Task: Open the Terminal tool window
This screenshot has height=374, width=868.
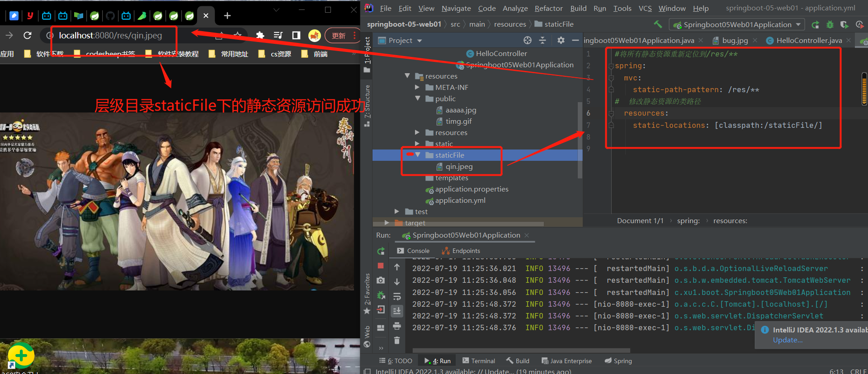Action: coord(479,361)
